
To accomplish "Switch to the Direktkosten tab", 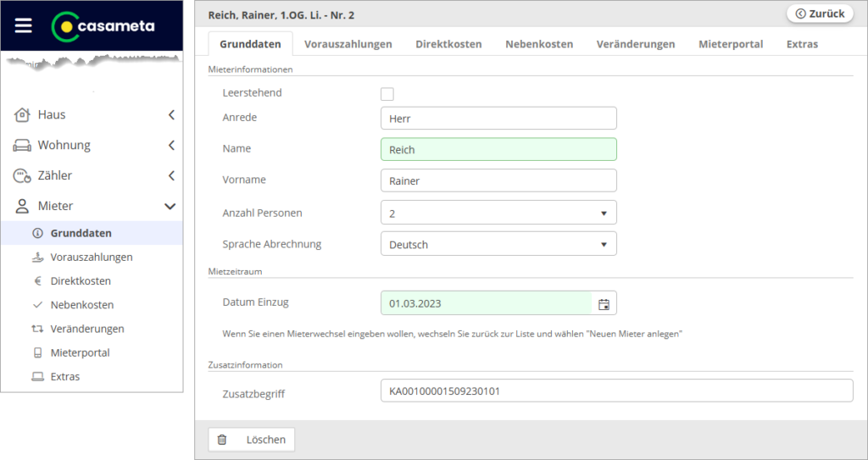I will pos(448,44).
